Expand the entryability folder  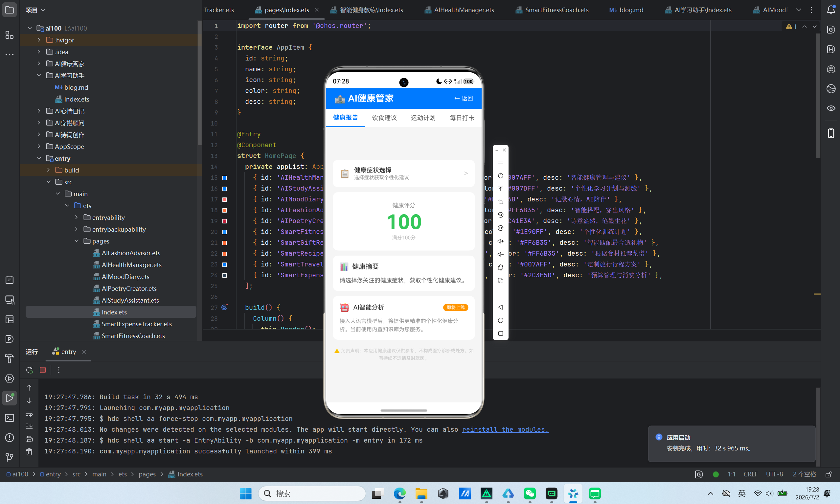(77, 217)
